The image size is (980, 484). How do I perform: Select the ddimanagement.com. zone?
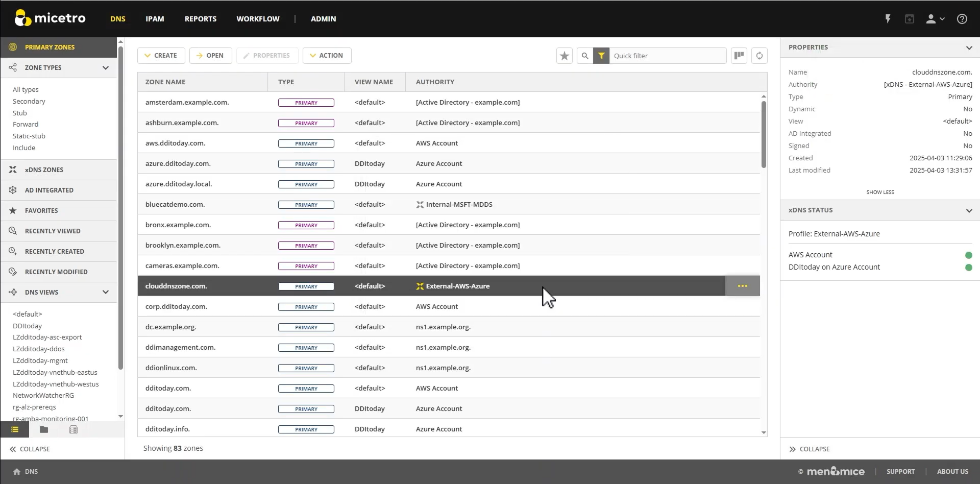click(449, 347)
